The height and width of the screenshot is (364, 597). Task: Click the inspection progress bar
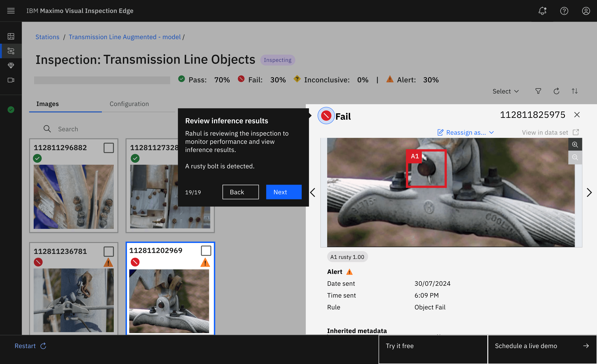tap(102, 80)
